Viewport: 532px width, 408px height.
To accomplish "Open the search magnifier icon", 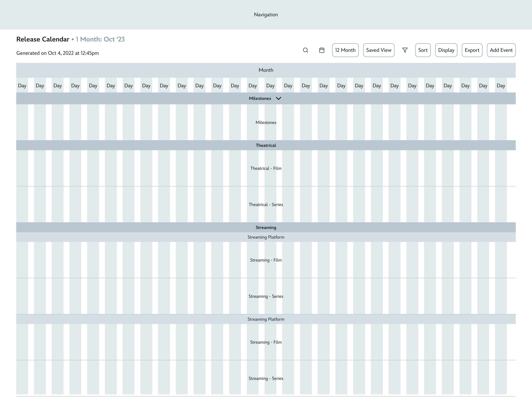I will (305, 50).
